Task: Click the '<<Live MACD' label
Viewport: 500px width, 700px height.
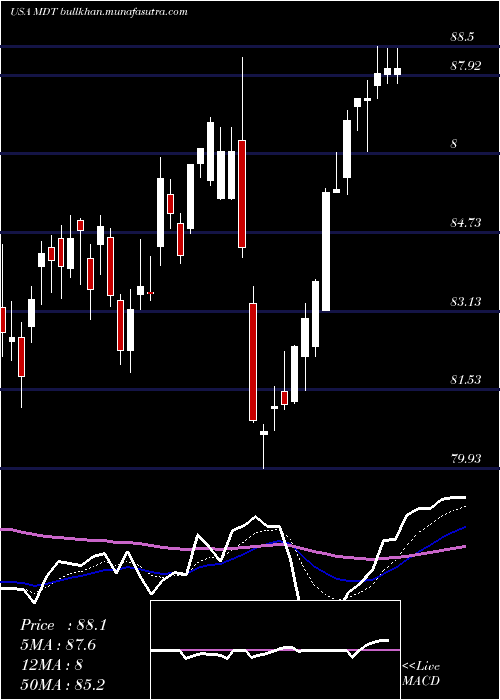Action: (x=421, y=673)
